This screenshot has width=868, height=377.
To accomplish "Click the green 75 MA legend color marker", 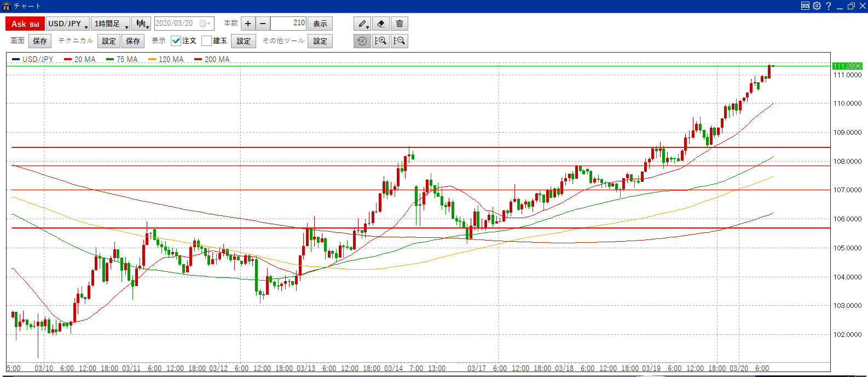I will pyautogui.click(x=110, y=59).
